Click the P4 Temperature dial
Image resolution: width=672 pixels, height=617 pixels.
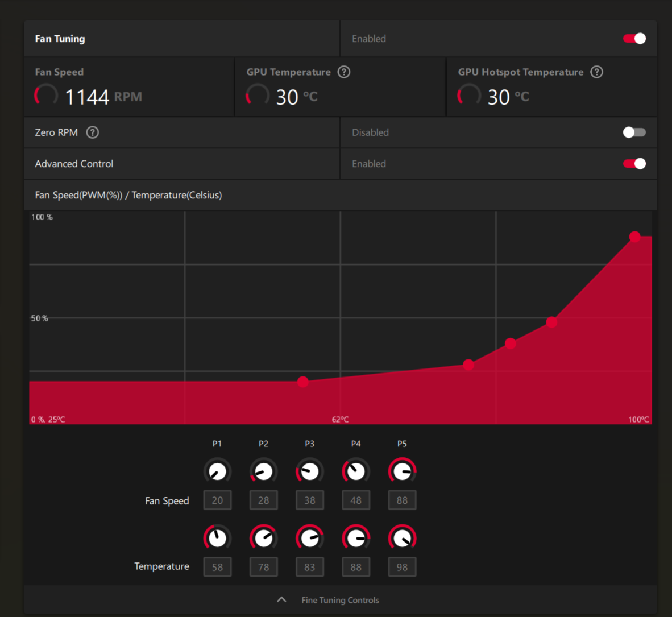[x=356, y=537]
